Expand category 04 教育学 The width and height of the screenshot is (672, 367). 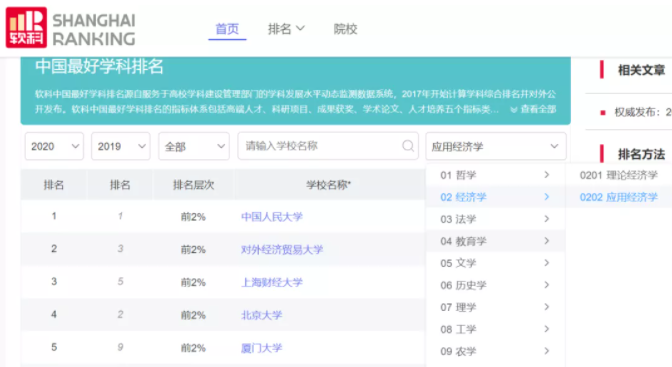pyautogui.click(x=495, y=241)
